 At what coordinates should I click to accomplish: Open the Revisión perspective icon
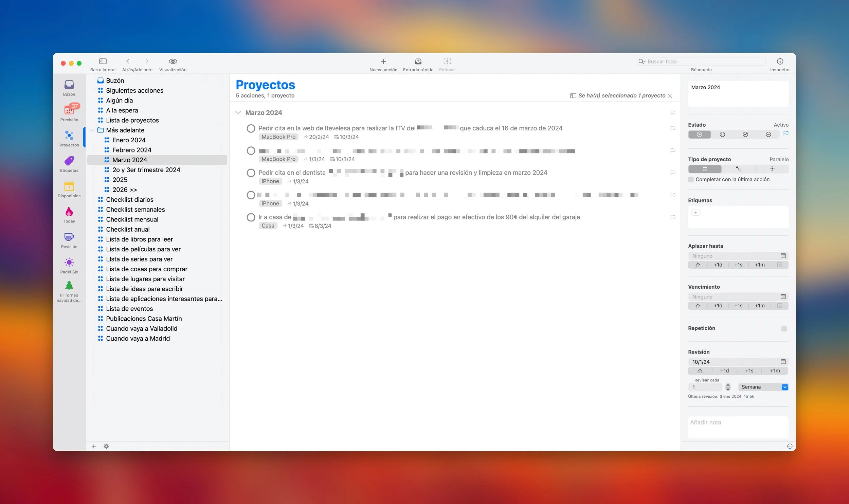(69, 237)
